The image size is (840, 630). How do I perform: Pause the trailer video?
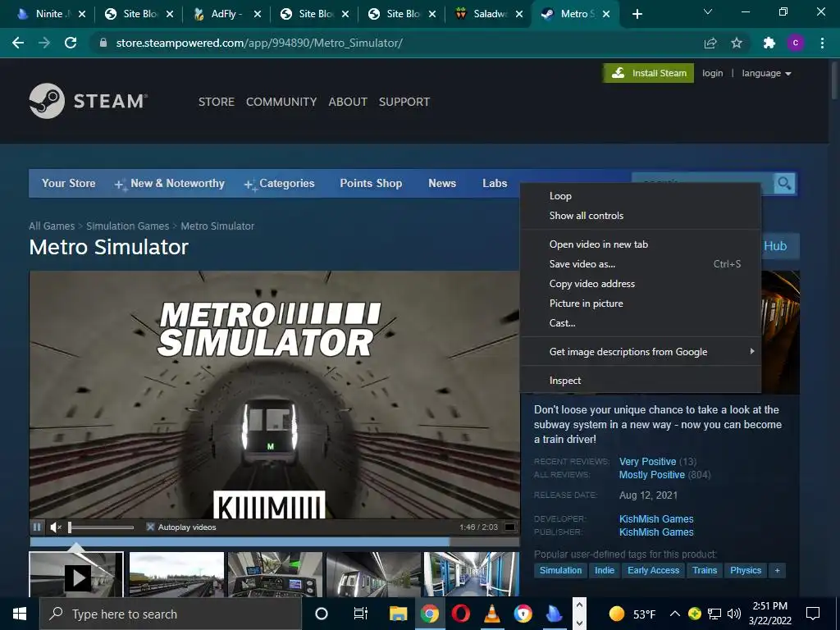coord(37,527)
